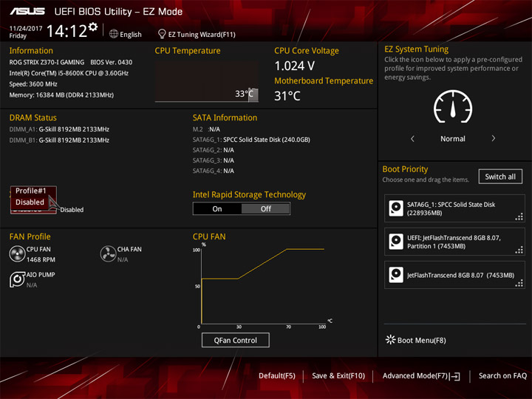Click the date 11/24/2017
The width and height of the screenshot is (532, 399).
point(26,28)
